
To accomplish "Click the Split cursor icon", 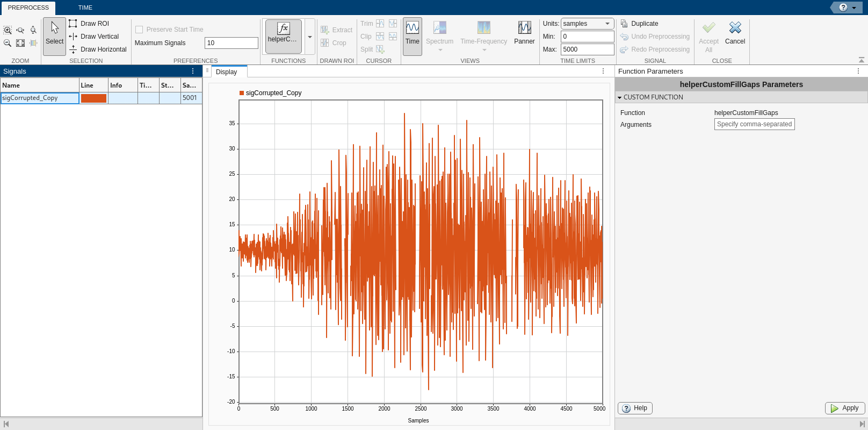I will (x=380, y=49).
